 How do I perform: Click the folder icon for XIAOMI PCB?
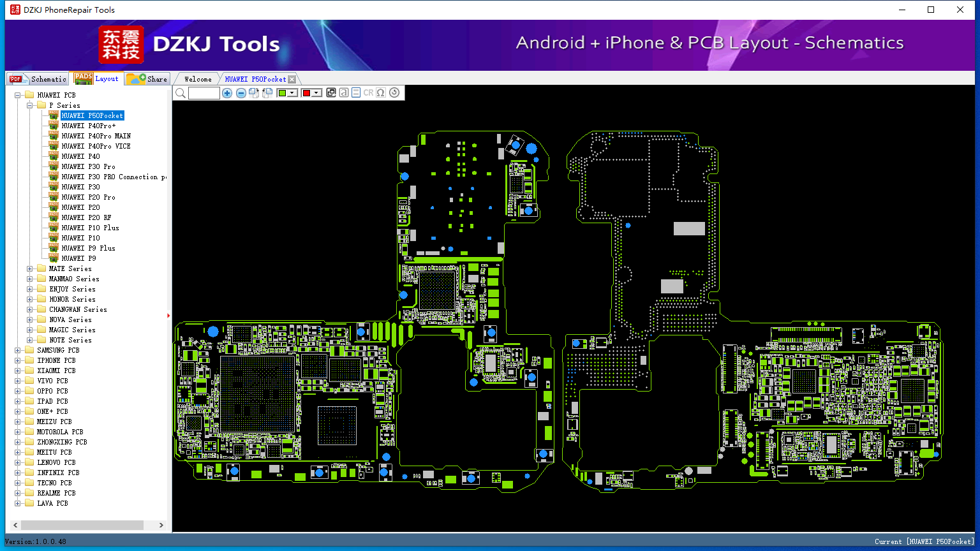pos(29,371)
